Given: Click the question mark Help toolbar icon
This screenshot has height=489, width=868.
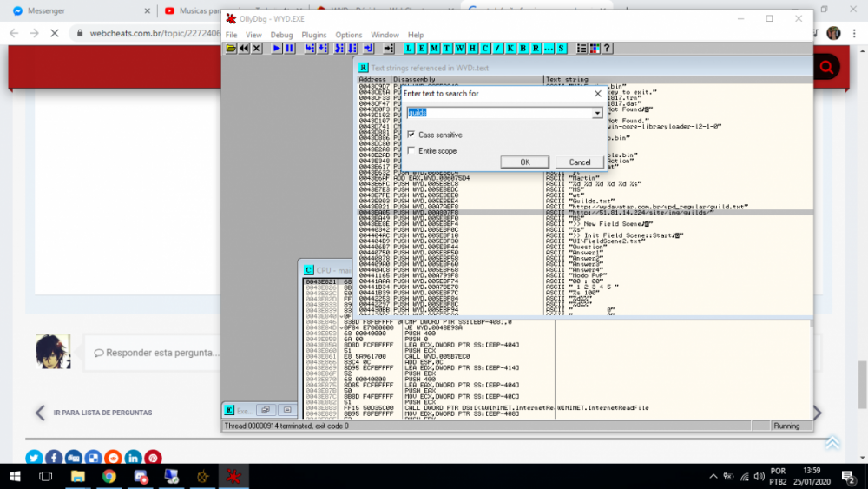Looking at the screenshot, I should tap(608, 48).
